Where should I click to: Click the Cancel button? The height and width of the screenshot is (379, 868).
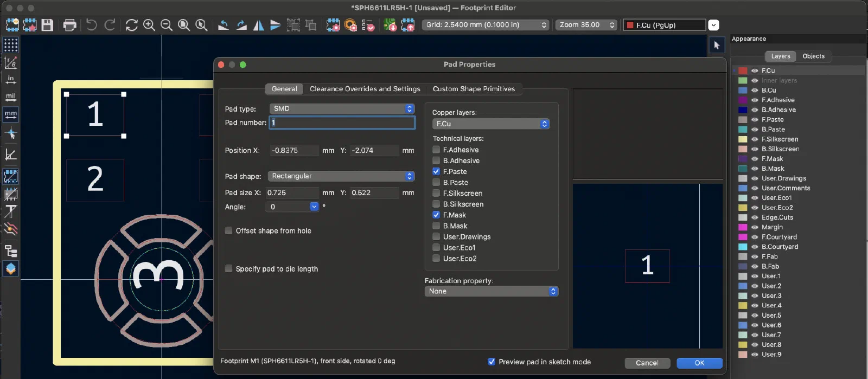click(647, 363)
